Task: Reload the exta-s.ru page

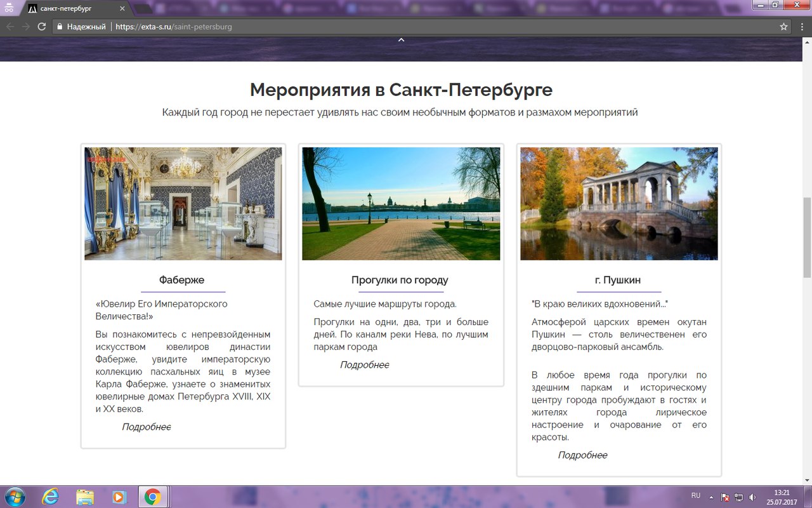Action: (42, 27)
